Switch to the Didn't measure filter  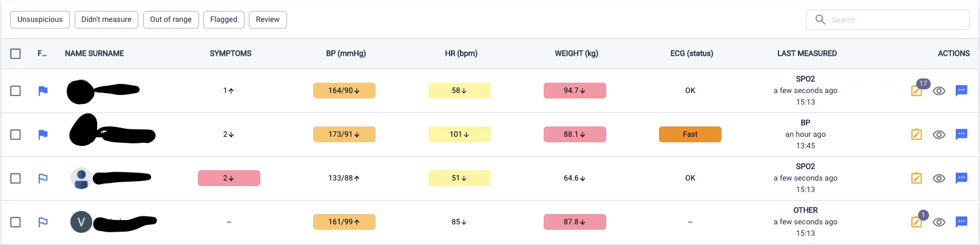pyautogui.click(x=106, y=19)
